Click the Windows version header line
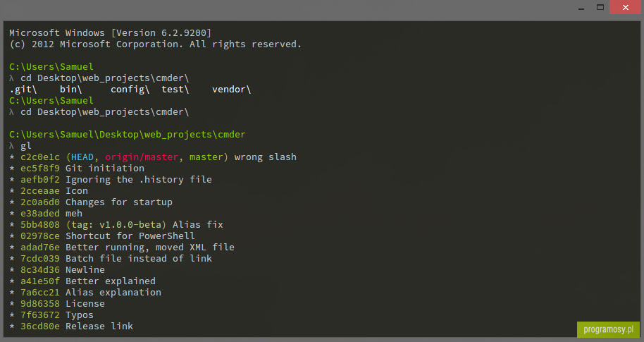644x342 pixels. click(x=110, y=33)
